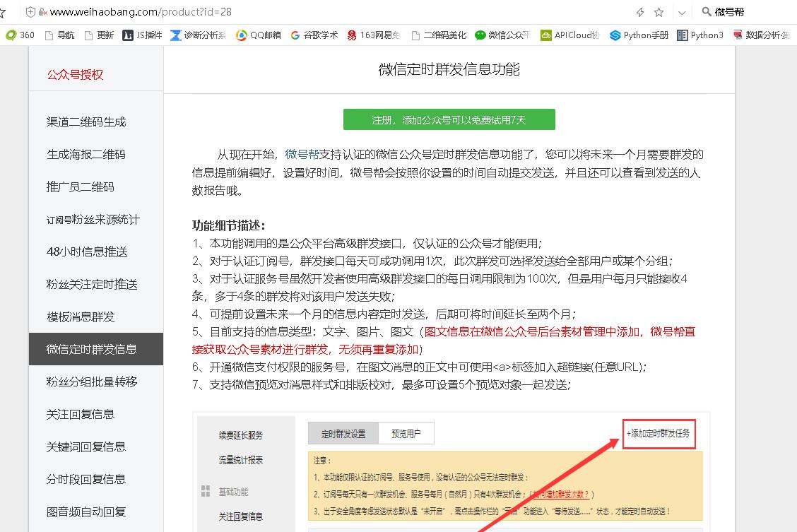
Task: Click 续费延长服务 in preview panel
Action: point(241,435)
